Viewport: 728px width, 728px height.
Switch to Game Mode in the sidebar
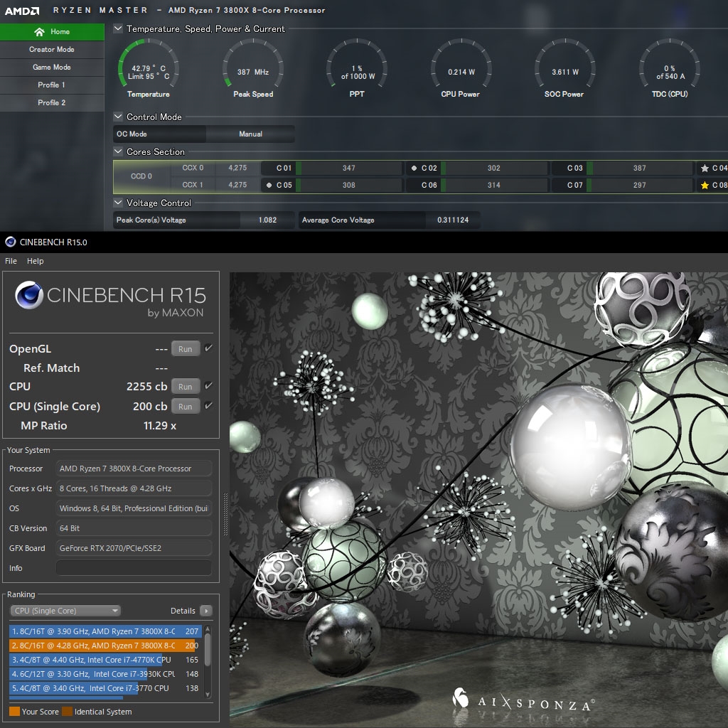(51, 67)
